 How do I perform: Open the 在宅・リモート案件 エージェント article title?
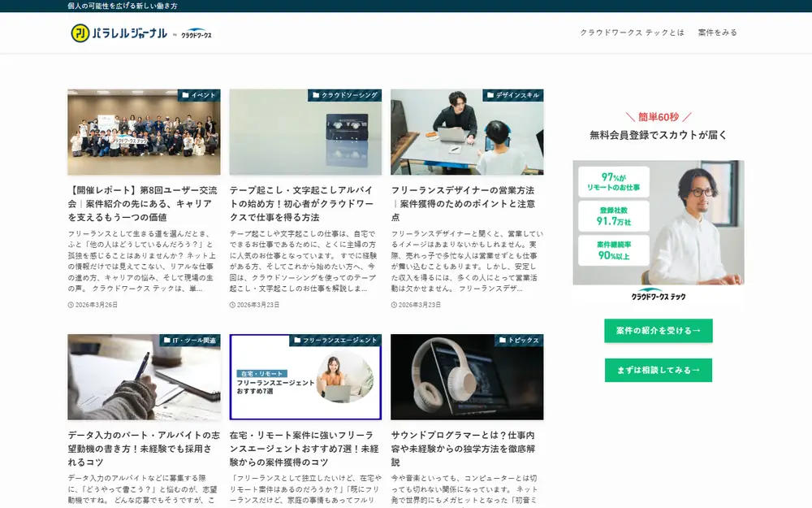(x=304, y=449)
